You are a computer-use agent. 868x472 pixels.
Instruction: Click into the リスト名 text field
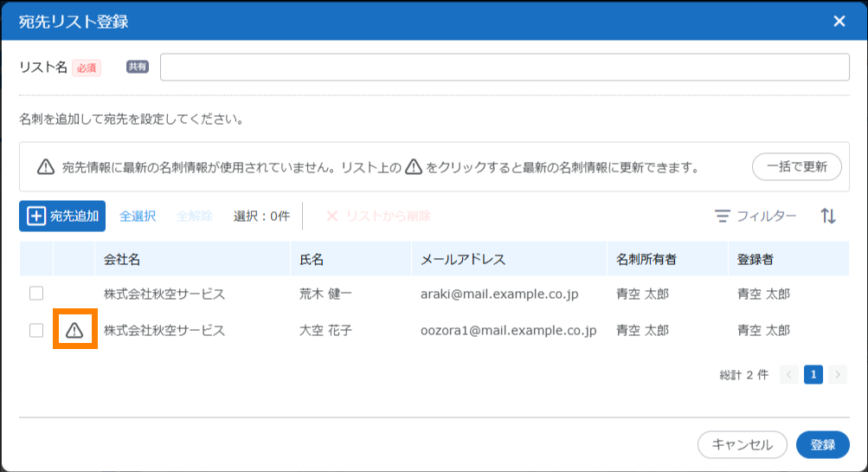click(504, 67)
